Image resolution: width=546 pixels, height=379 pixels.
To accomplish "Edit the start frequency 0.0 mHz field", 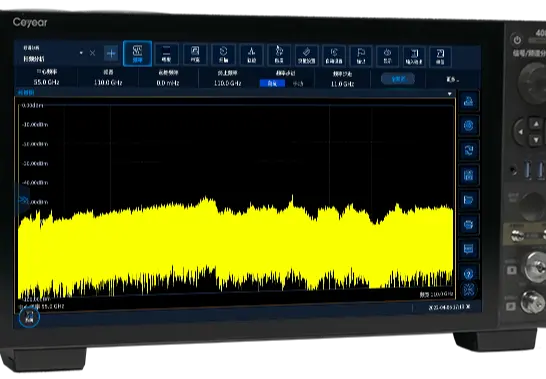I will (168, 78).
